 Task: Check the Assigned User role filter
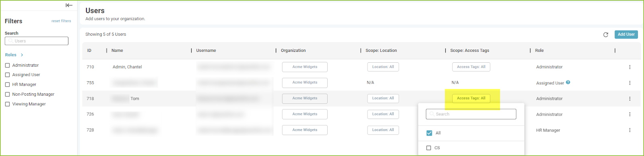click(7, 75)
